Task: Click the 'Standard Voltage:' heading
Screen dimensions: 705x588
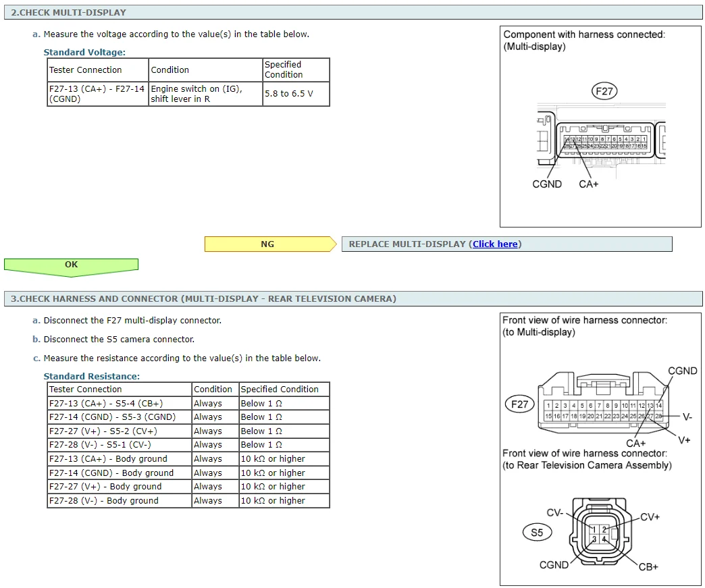Action: click(84, 52)
